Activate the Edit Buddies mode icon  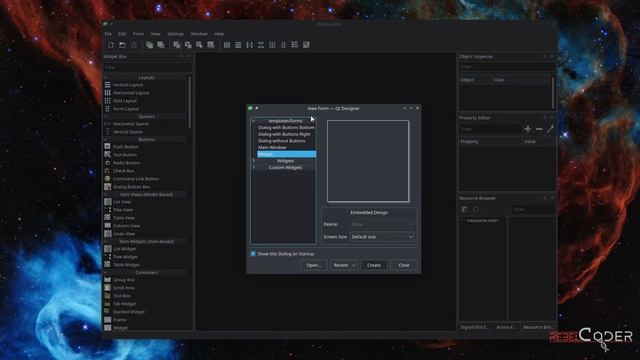[199, 45]
